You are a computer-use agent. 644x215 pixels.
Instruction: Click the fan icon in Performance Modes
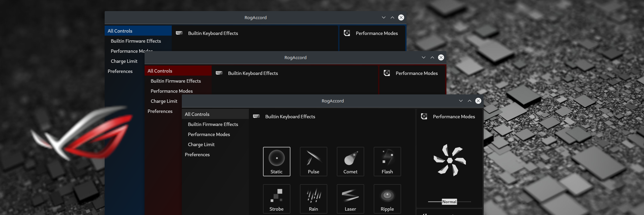click(x=449, y=160)
